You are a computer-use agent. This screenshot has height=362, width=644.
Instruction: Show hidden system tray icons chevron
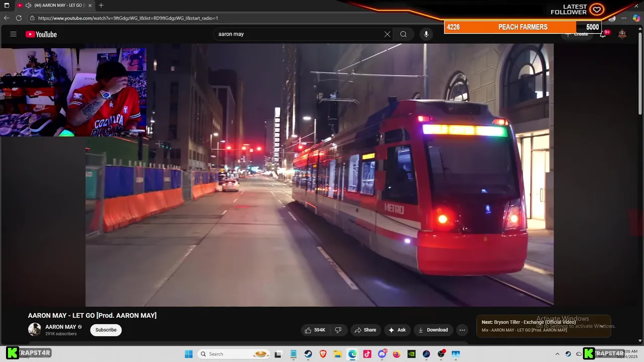557,354
